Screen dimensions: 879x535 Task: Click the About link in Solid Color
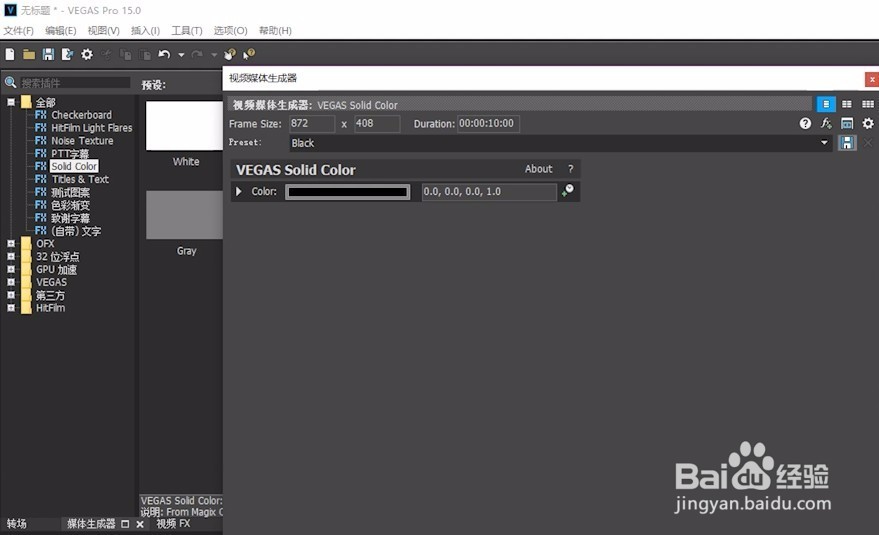click(x=539, y=169)
